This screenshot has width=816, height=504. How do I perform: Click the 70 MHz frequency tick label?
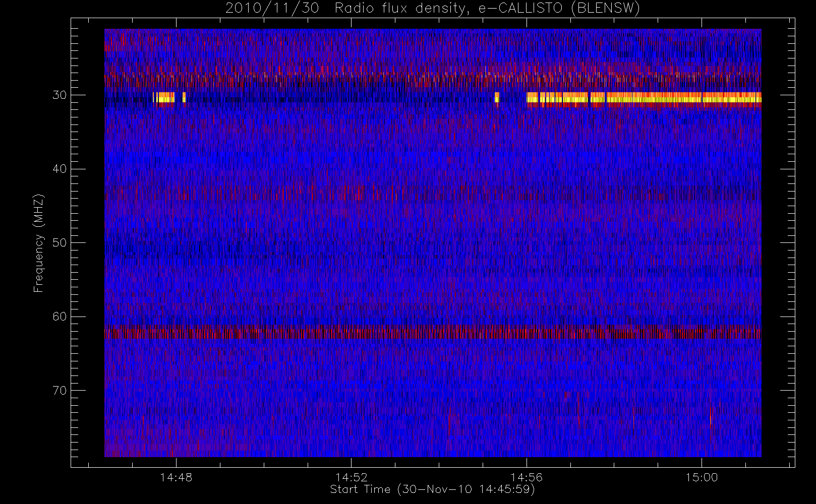click(60, 391)
